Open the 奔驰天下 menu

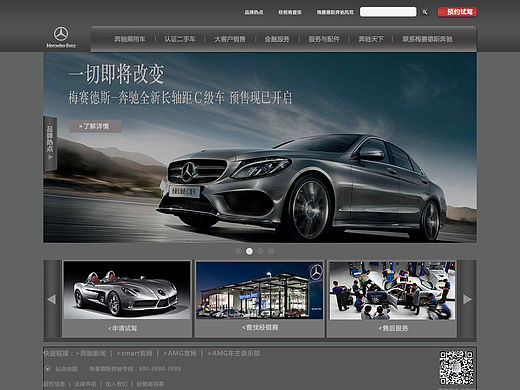(x=371, y=39)
